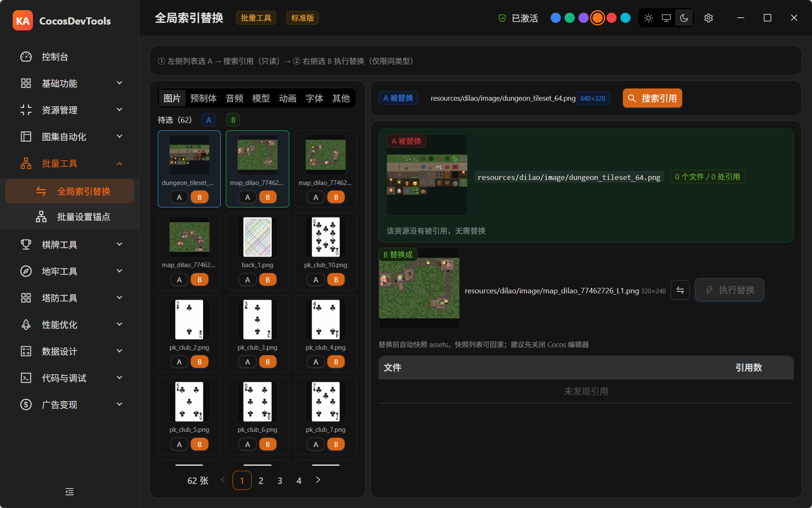Image resolution: width=812 pixels, height=508 pixels.
Task: Click the 代码与调试 terminal icon
Action: point(26,378)
